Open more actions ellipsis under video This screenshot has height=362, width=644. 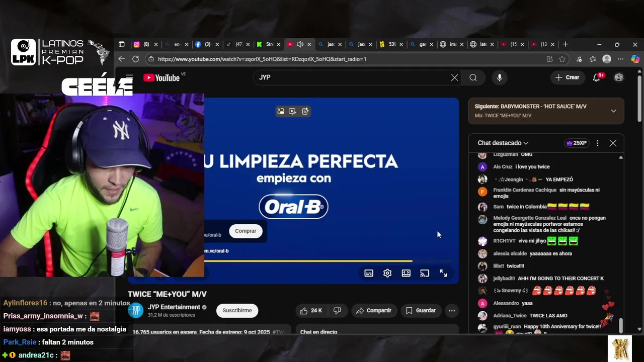452,311
